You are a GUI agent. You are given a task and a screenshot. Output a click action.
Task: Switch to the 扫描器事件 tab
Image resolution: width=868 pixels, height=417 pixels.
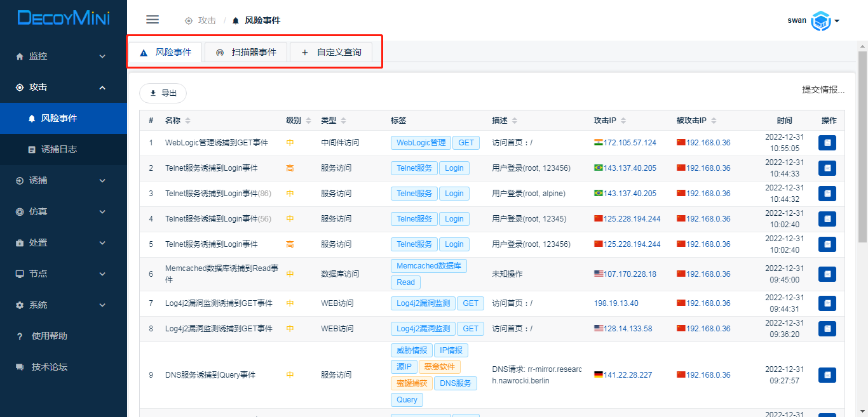click(x=246, y=52)
